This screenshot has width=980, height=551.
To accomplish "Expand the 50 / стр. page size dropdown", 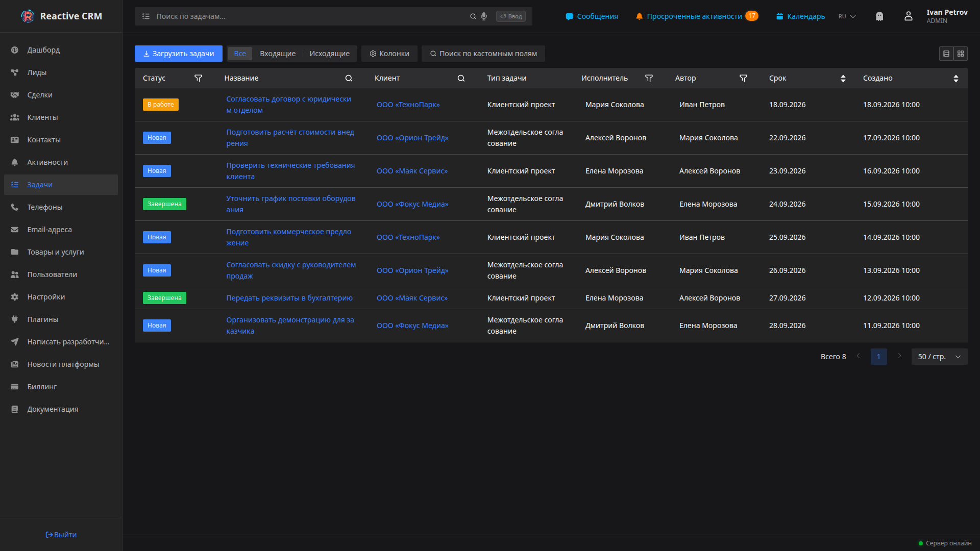I will [x=939, y=357].
